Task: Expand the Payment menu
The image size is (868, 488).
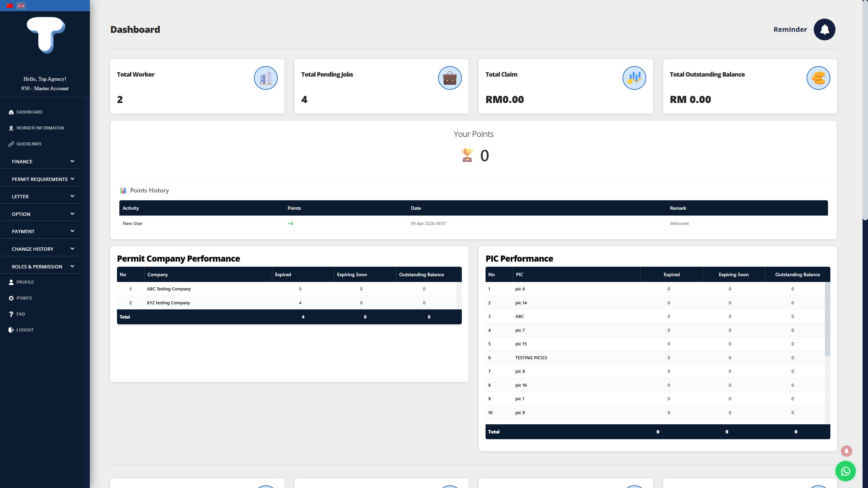Action: pyautogui.click(x=40, y=231)
